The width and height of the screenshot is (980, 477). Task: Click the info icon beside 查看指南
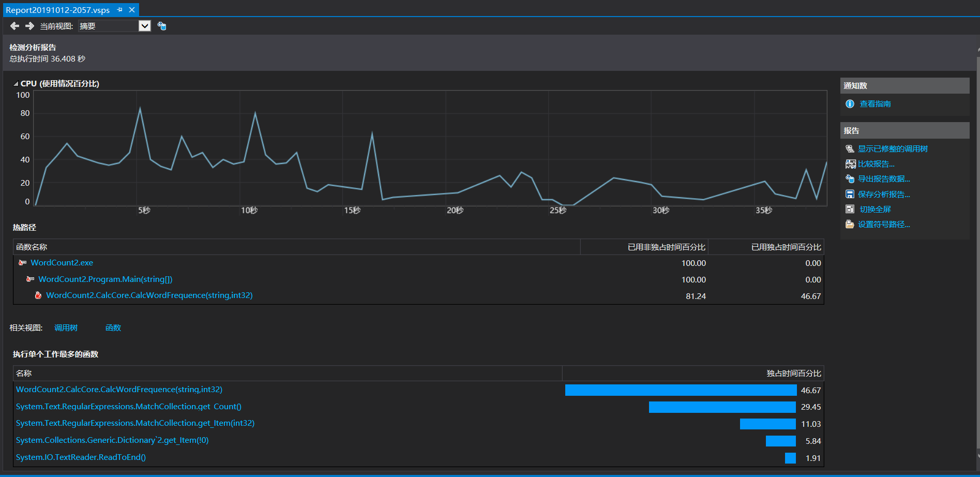pos(850,104)
